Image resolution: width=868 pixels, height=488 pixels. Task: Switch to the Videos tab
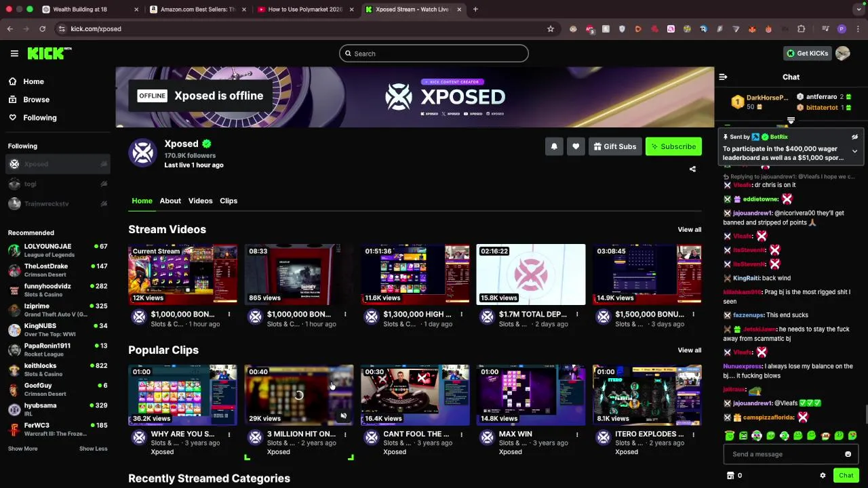200,201
